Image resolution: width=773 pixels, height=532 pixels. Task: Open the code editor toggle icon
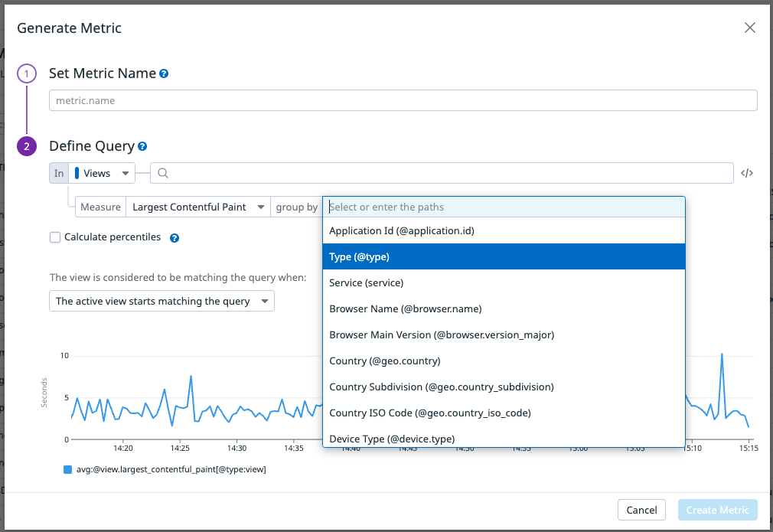click(747, 173)
